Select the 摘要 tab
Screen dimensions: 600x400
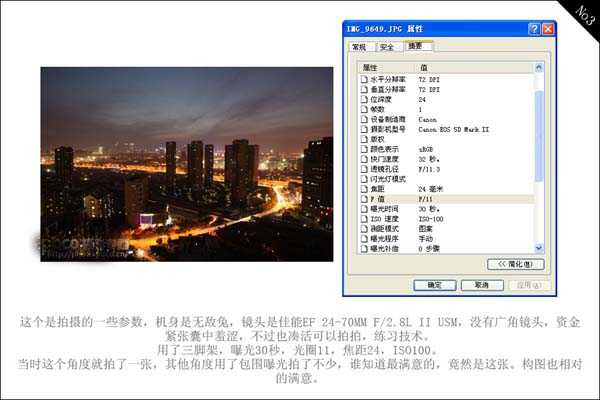pos(414,47)
